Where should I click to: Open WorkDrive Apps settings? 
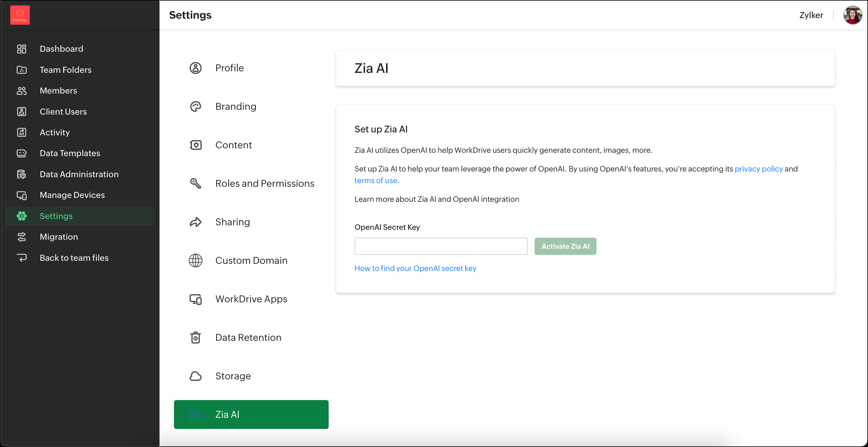(251, 299)
